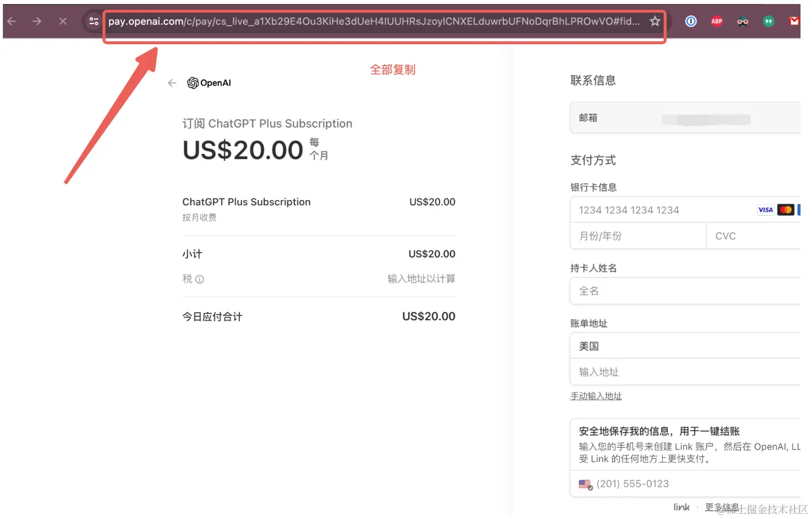
Task: Select the US flag country code icon
Action: pyautogui.click(x=585, y=485)
